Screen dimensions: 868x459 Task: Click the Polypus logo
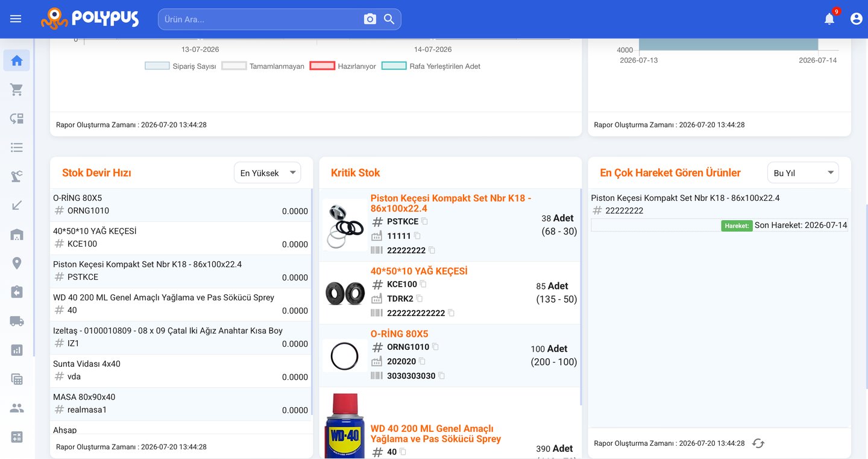point(90,19)
